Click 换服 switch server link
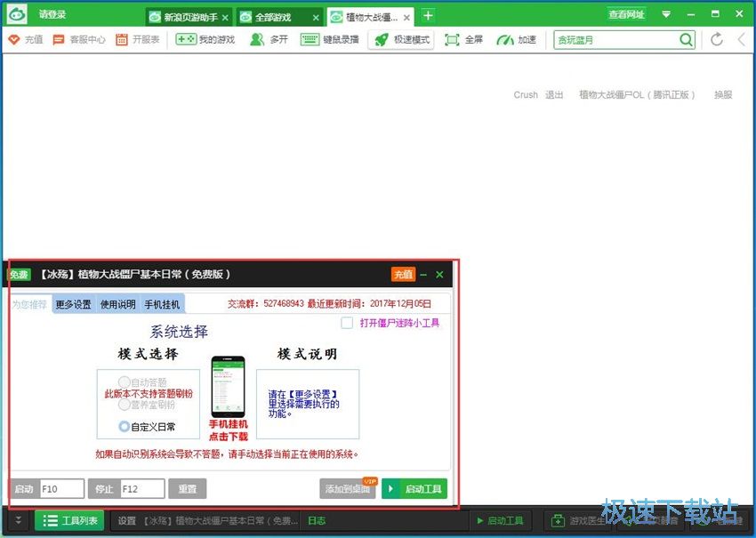This screenshot has width=756, height=538. click(x=723, y=95)
